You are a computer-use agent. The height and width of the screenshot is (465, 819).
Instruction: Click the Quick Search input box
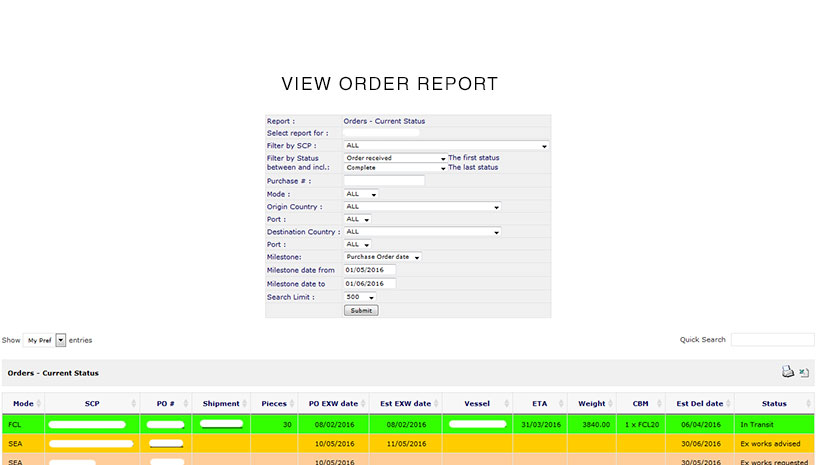click(x=772, y=340)
